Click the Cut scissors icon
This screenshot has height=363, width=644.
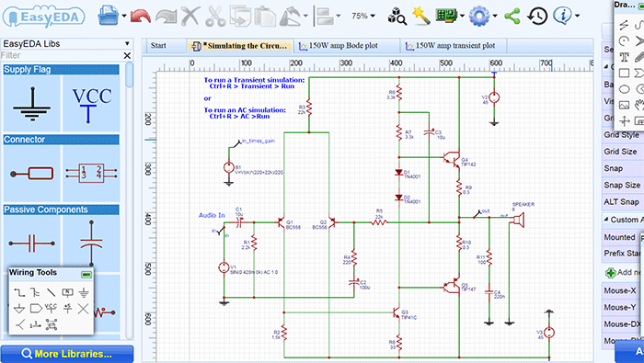[x=215, y=16]
